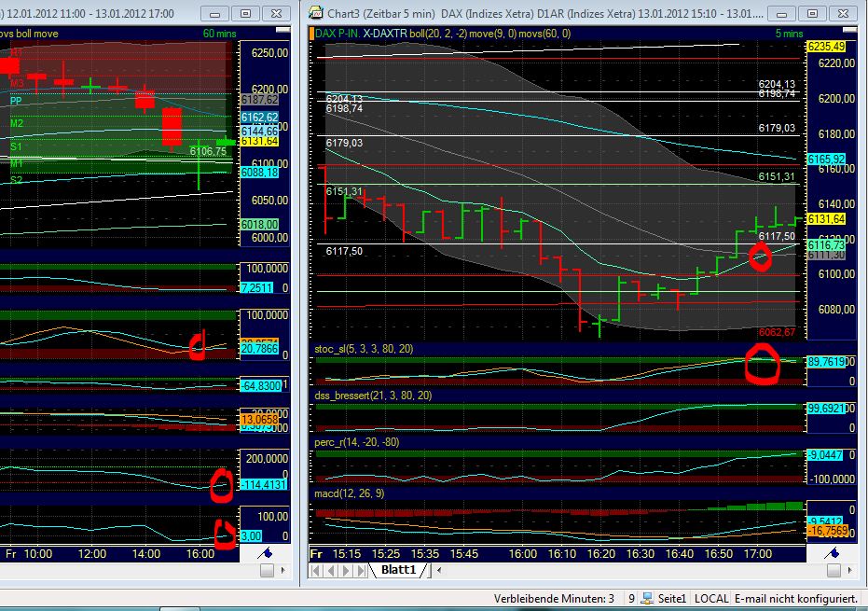This screenshot has height=611, width=868.
Task: Click the stoc_sl(5, 3, 3, 80, 20) indicator label
Action: [363, 348]
